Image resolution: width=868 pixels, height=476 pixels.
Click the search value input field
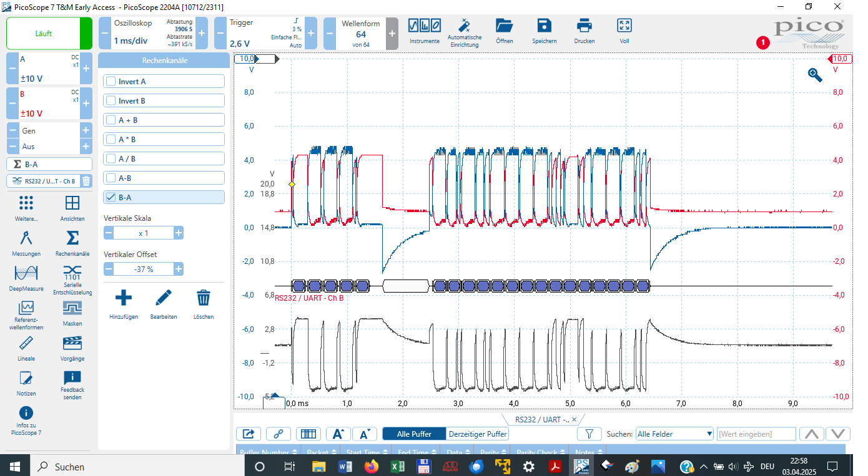(x=756, y=434)
